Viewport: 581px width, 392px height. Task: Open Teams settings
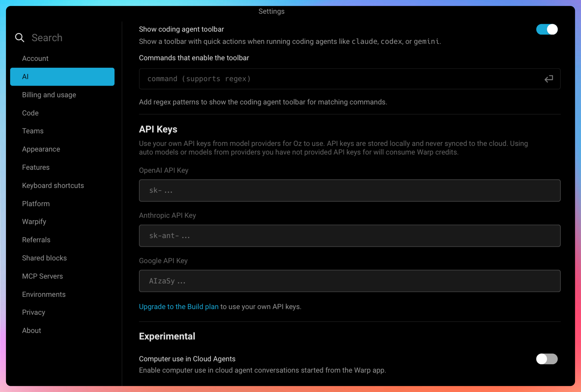coord(33,131)
